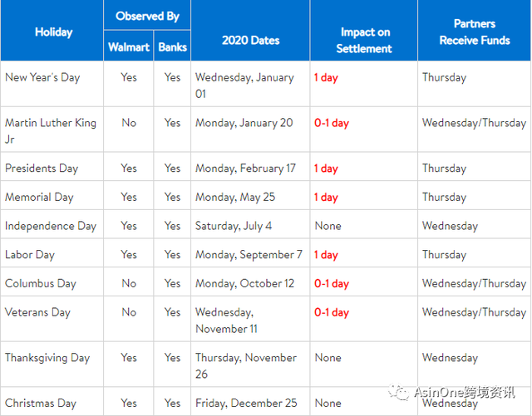
Task: Click Walmart's No value for Columbus Day
Action: pos(129,283)
